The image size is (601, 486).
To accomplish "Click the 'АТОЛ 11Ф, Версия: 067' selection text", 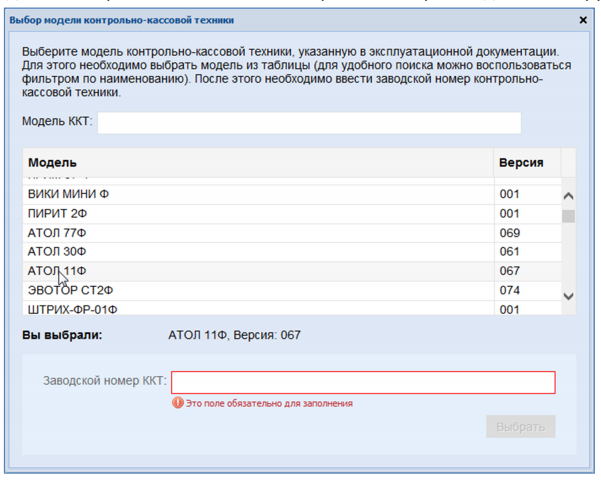I will tap(234, 335).
